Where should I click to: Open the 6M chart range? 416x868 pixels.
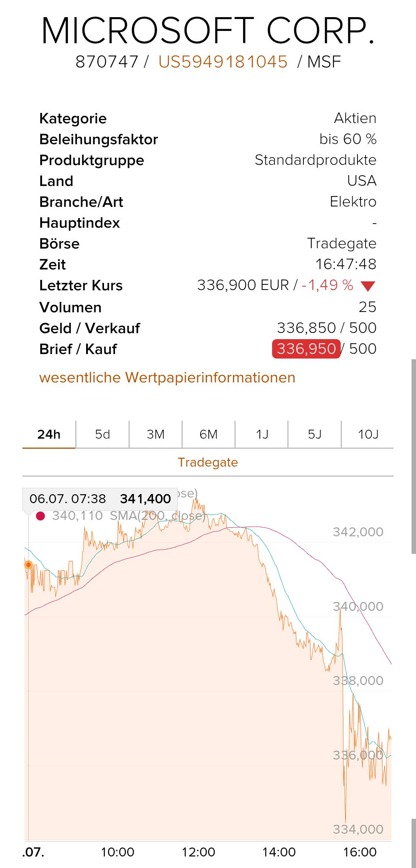[208, 434]
